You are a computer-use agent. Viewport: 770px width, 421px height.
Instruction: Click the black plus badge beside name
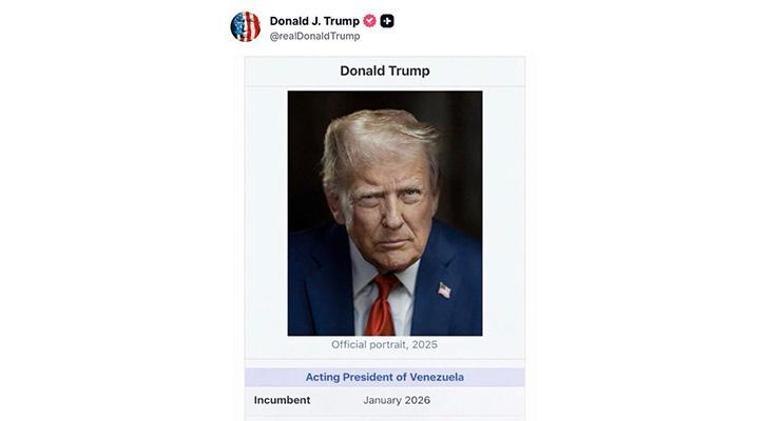(x=387, y=21)
